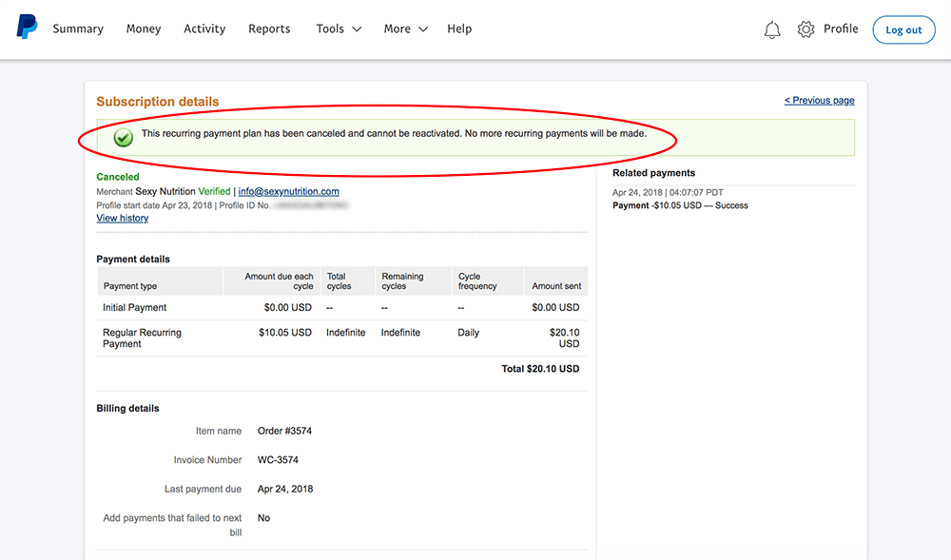Select the WC-3574 invoice number
Viewport: 951px width, 560px height.
pyautogui.click(x=278, y=460)
